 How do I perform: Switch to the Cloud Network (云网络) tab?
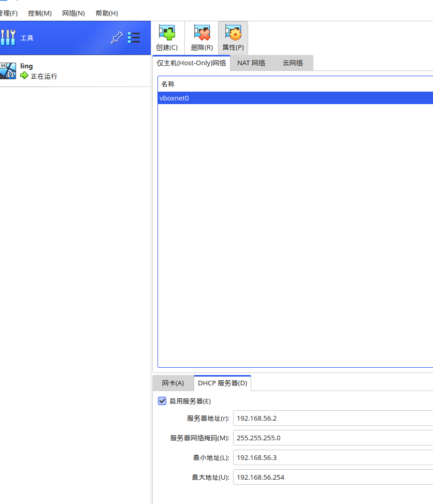click(293, 63)
